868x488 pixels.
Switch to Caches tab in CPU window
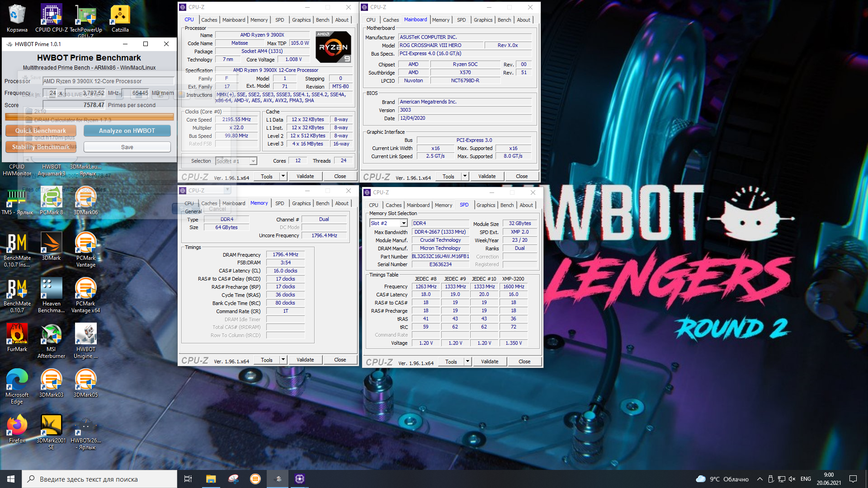tap(209, 20)
